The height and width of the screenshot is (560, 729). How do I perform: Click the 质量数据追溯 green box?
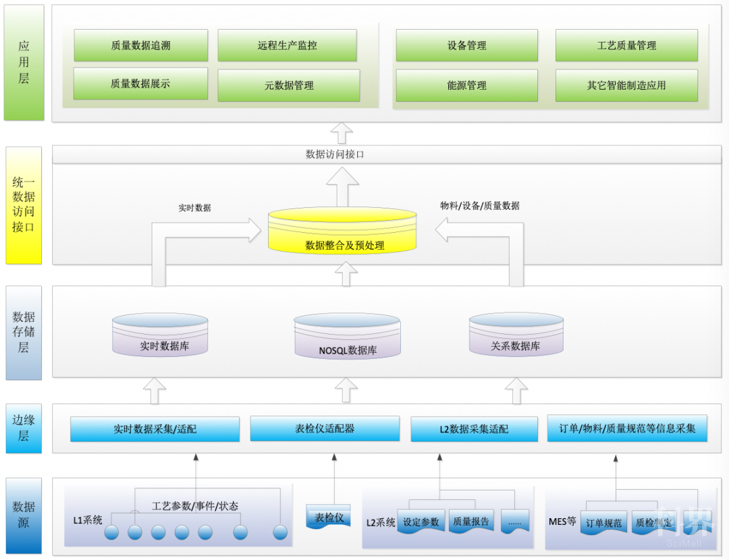click(x=141, y=45)
